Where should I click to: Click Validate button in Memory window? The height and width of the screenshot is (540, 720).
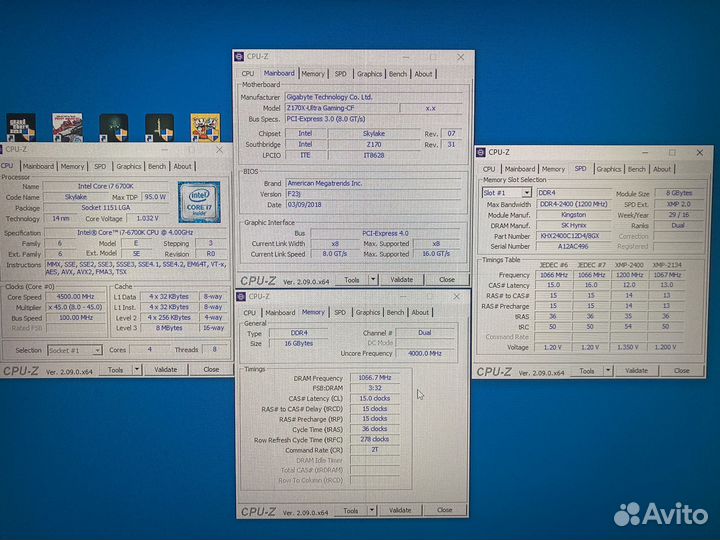[x=400, y=510]
